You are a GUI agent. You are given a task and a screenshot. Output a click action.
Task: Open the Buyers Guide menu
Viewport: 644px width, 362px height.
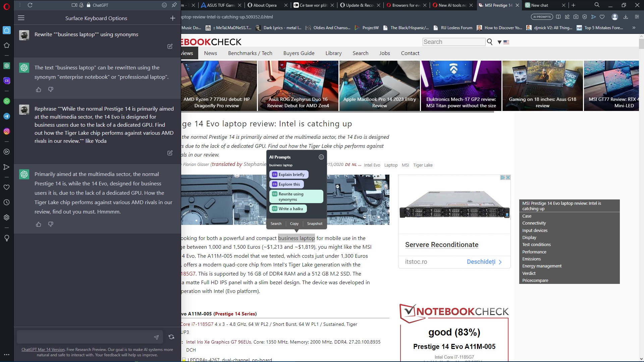pos(299,53)
